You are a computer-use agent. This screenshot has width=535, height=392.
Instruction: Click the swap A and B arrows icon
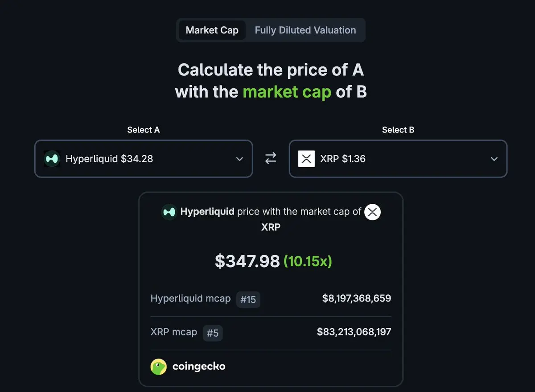pyautogui.click(x=271, y=158)
